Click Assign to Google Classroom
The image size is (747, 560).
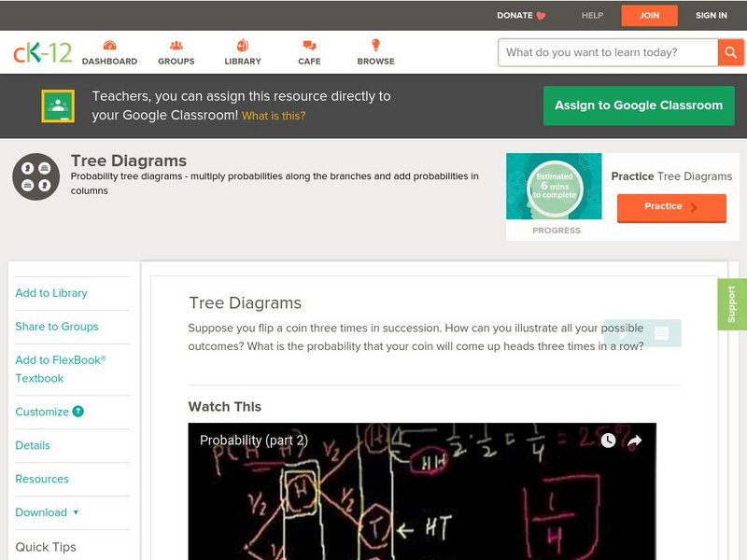[x=639, y=105]
